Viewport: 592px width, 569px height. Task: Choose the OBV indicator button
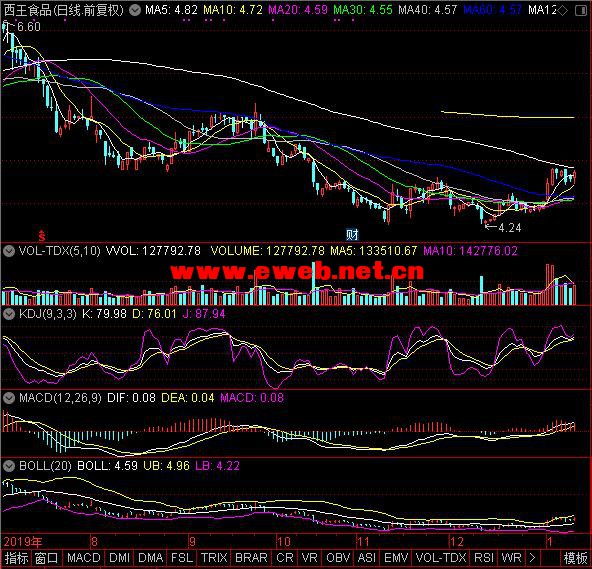(x=338, y=558)
